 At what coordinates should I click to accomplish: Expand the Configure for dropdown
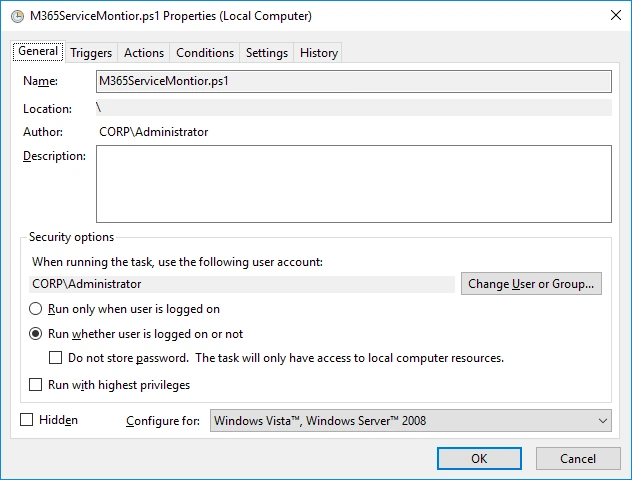point(410,421)
